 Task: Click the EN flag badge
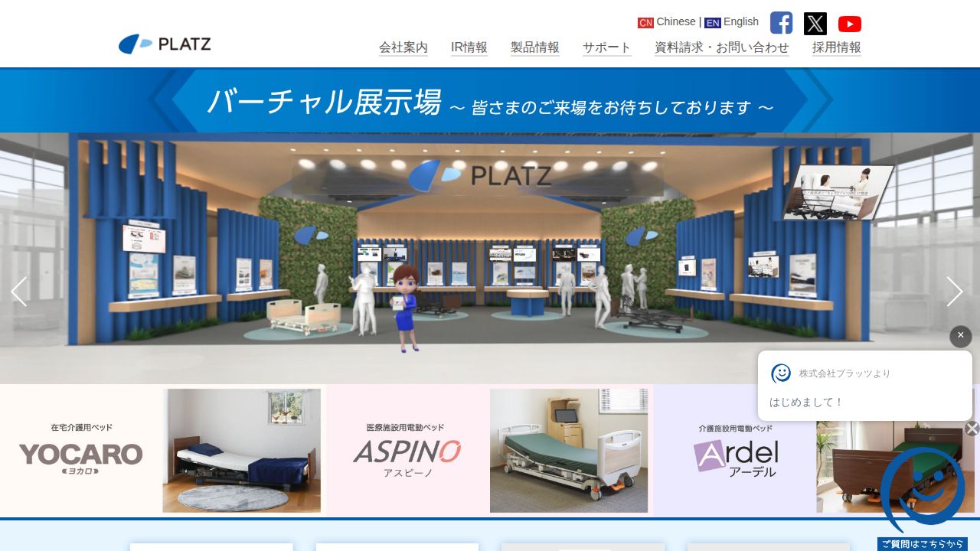coord(713,23)
